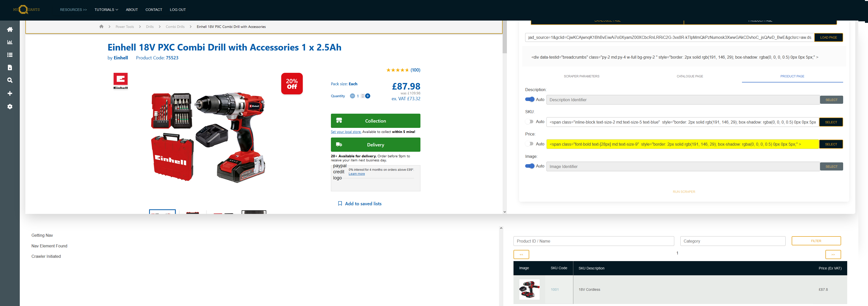Click breadcrumb home icon on product page
Image resolution: width=868 pixels, height=306 pixels.
coord(101,27)
